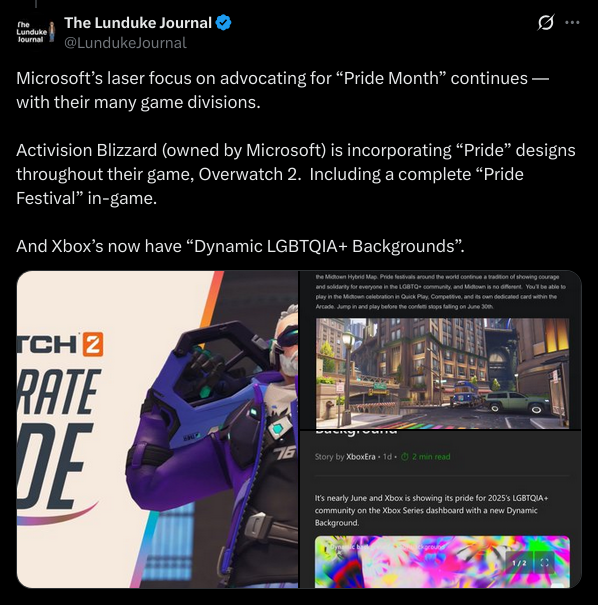The height and width of the screenshot is (605, 598).
Task: Open the Grok slashed-circle icon
Action: point(546,22)
